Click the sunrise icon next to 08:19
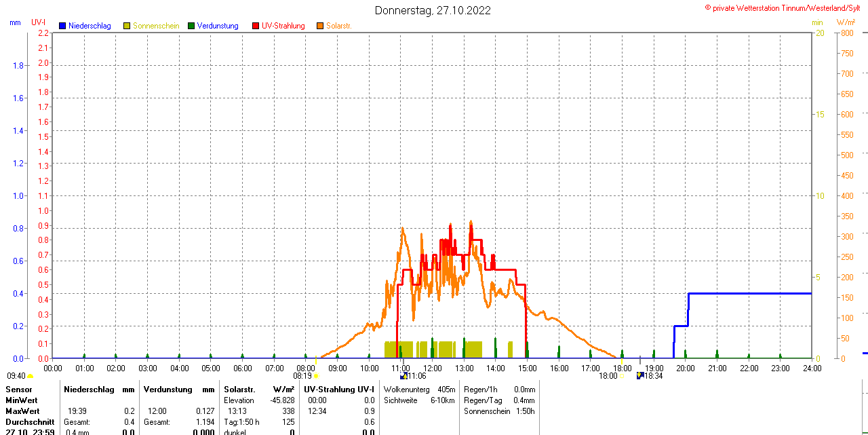This screenshot has height=435, width=868. 316,376
